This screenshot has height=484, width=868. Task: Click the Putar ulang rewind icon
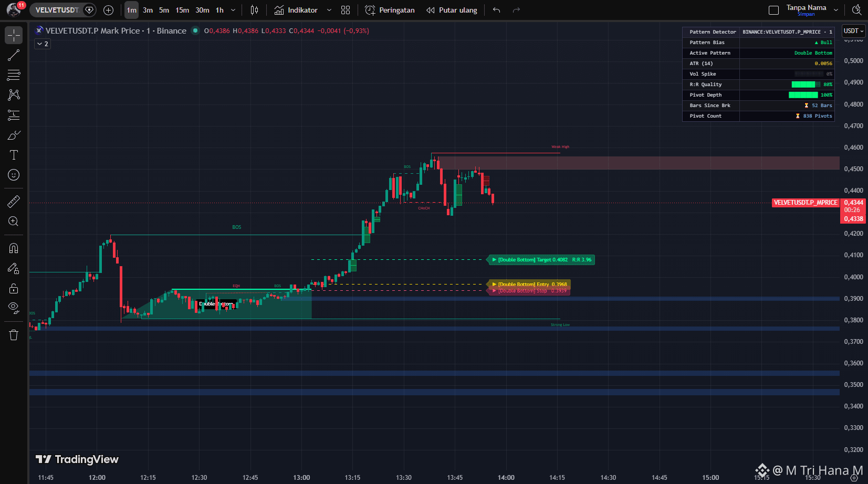click(431, 10)
